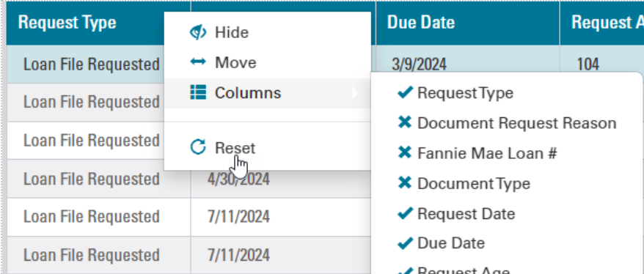Expand the Columns submenu arrow

pyautogui.click(x=355, y=93)
